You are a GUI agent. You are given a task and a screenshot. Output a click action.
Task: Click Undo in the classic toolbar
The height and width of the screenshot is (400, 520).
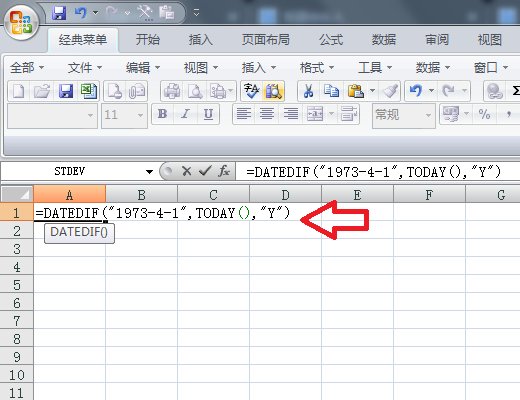tap(416, 91)
